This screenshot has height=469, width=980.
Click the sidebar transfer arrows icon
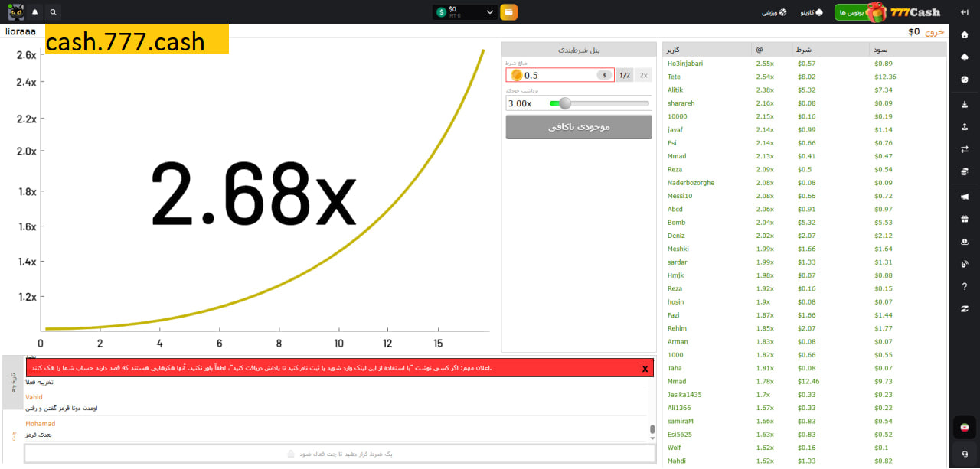pos(965,149)
